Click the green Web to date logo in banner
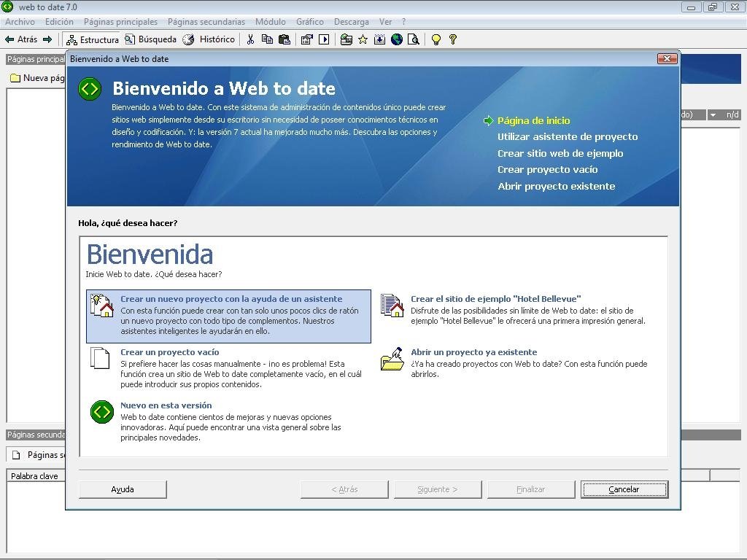747x560 pixels. pos(90,89)
